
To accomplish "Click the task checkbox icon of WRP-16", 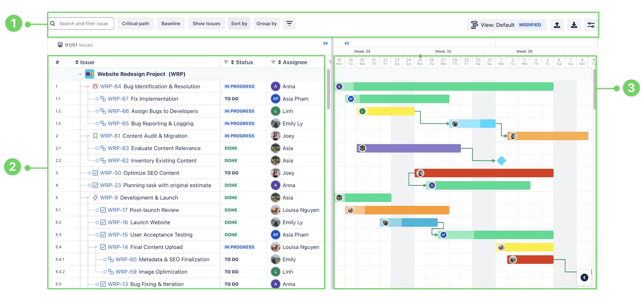I will (103, 222).
